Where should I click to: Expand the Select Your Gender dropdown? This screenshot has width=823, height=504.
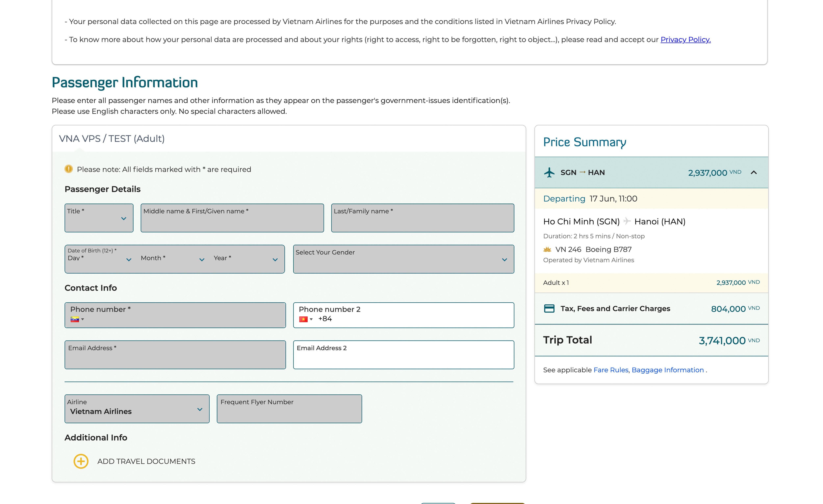point(403,259)
